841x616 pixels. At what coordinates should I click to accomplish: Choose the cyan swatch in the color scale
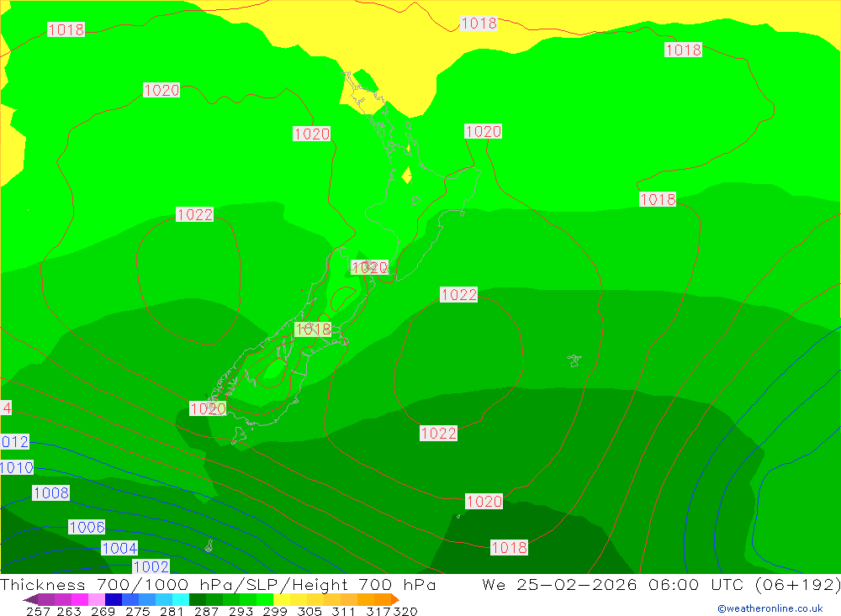click(x=180, y=599)
